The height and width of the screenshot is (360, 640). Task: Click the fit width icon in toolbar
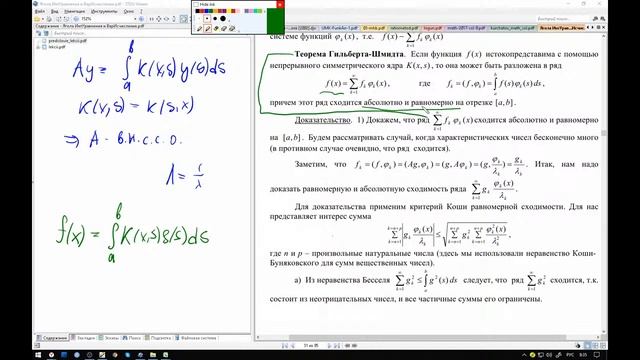coord(166,19)
